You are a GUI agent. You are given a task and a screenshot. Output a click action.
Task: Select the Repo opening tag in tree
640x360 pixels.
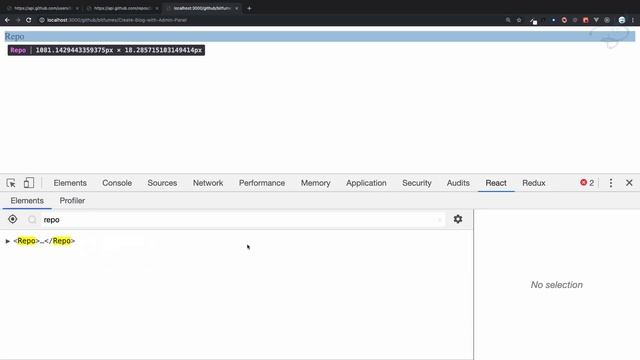click(x=26, y=241)
